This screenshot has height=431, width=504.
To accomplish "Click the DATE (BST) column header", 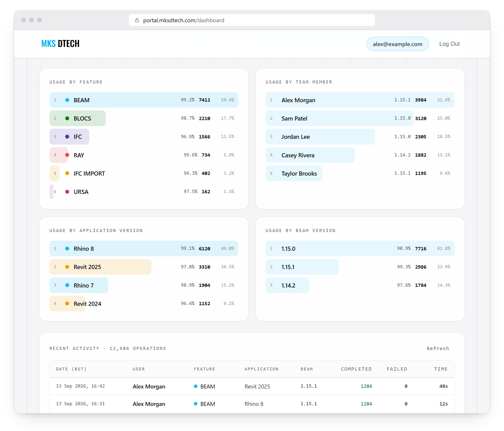I will (x=71, y=369).
